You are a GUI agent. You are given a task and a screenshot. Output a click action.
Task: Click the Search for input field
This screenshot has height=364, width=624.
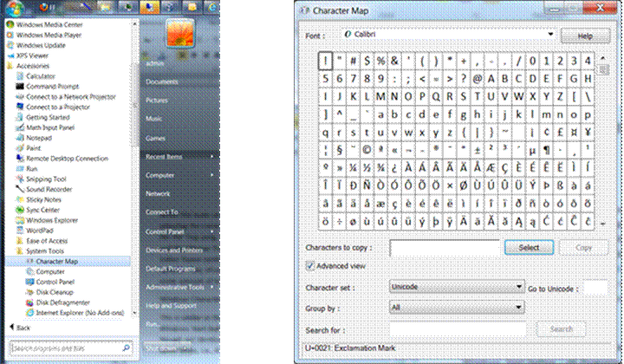(x=457, y=329)
